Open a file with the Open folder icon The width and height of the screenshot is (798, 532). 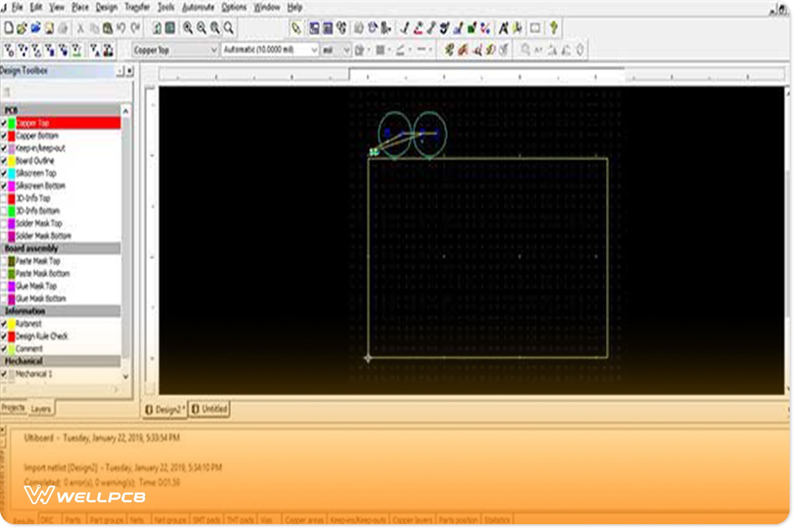tap(21, 29)
